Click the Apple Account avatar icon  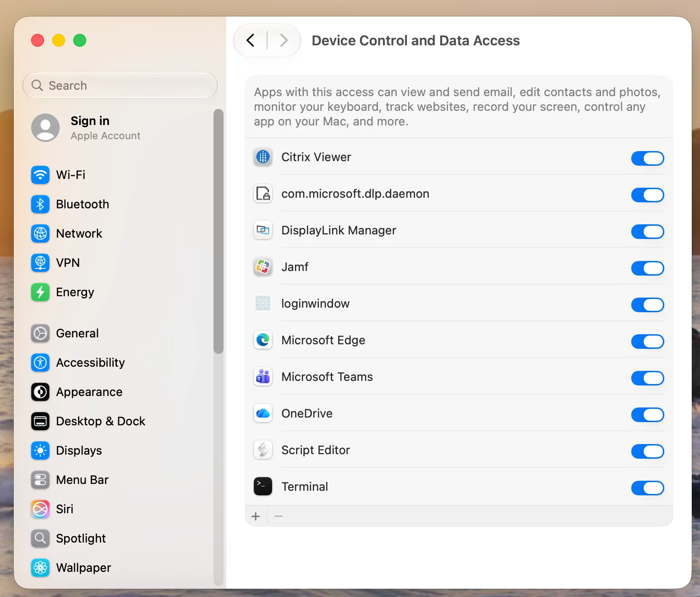point(45,128)
